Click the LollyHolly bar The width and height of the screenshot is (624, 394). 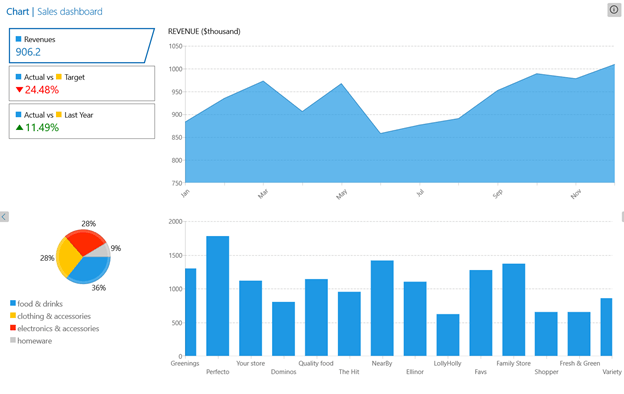click(x=448, y=335)
